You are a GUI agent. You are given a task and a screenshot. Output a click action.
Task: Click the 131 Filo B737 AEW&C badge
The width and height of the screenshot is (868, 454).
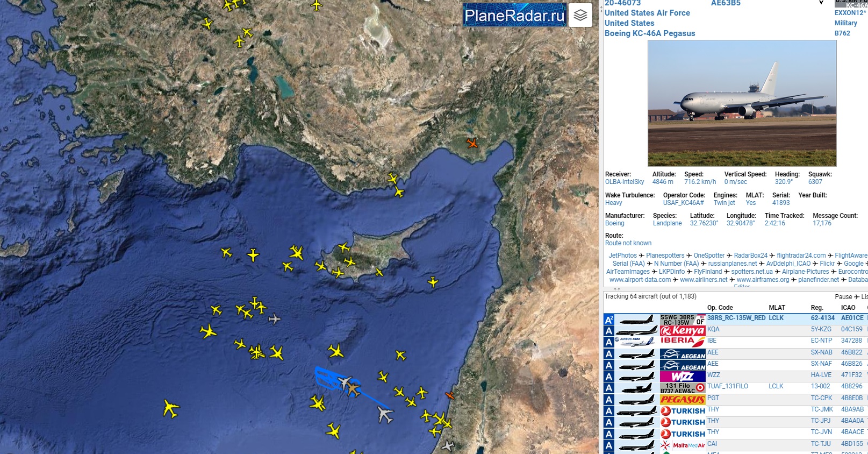[x=682, y=387]
